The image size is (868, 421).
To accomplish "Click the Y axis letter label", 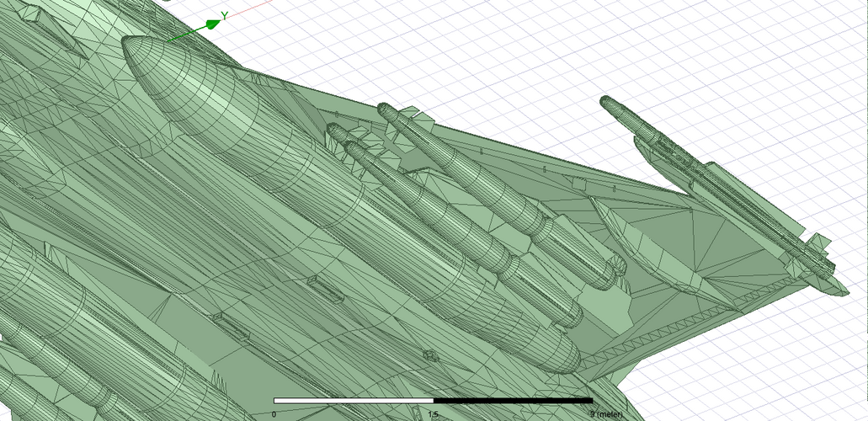I will 225,15.
